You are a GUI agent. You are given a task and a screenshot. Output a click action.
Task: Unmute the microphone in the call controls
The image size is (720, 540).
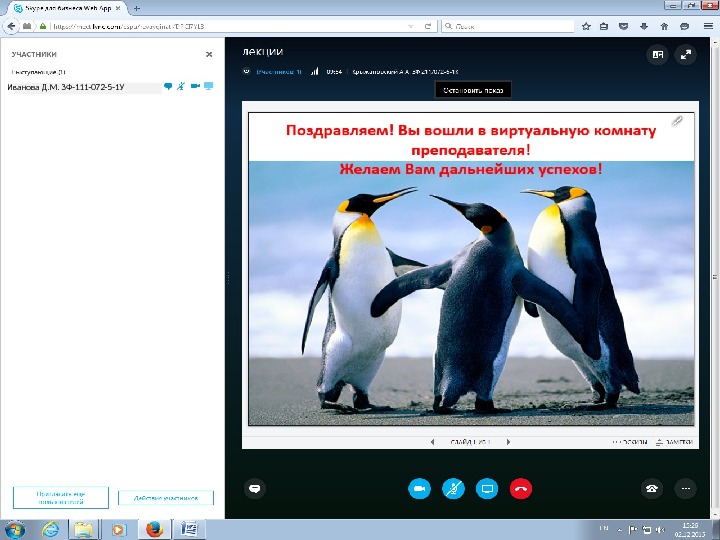coord(453,489)
